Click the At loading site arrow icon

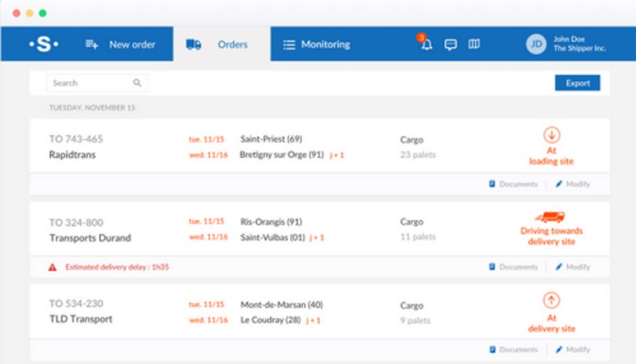[552, 135]
